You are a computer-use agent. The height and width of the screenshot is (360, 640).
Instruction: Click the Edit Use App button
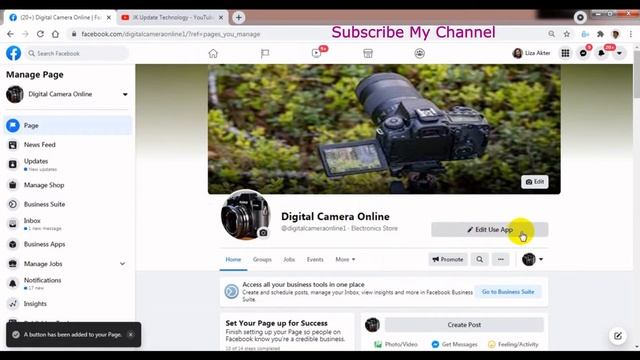490,229
